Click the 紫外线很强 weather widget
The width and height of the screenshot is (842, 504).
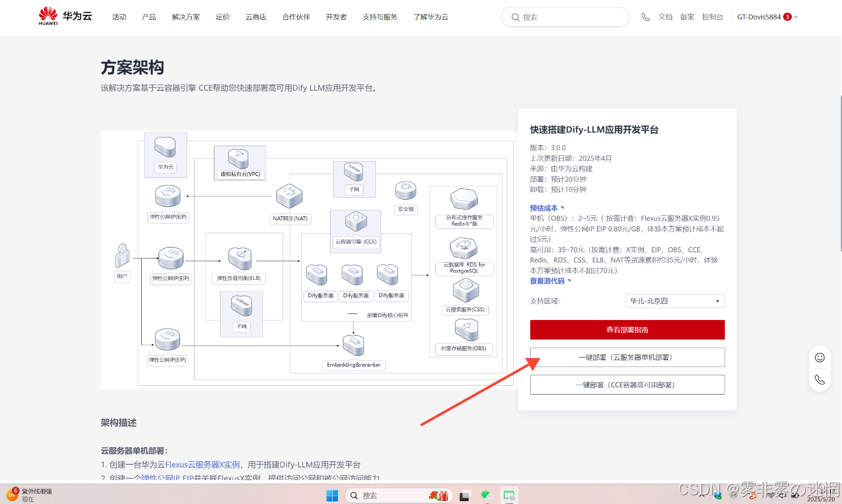[x=30, y=495]
